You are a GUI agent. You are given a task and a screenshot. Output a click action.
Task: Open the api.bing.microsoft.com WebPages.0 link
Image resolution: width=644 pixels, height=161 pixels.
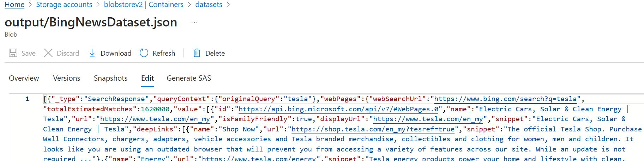click(x=339, y=109)
